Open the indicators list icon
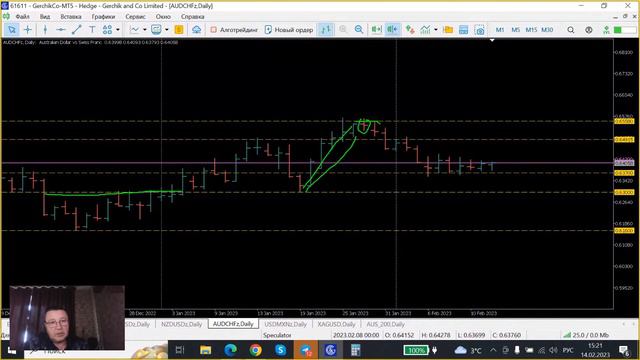The height and width of the screenshot is (360, 640). tap(425, 29)
